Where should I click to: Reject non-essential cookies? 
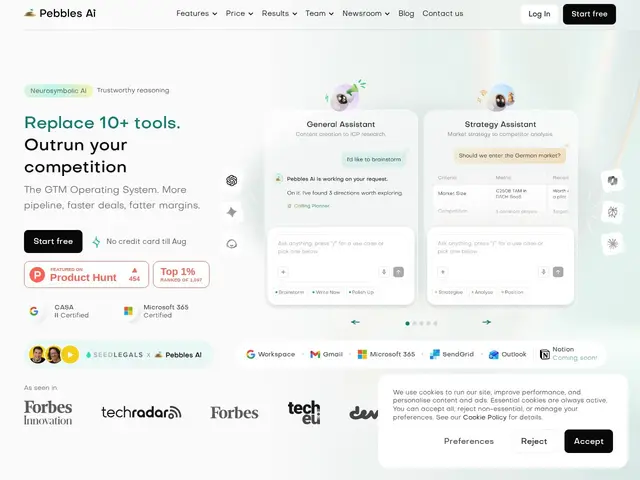click(533, 441)
